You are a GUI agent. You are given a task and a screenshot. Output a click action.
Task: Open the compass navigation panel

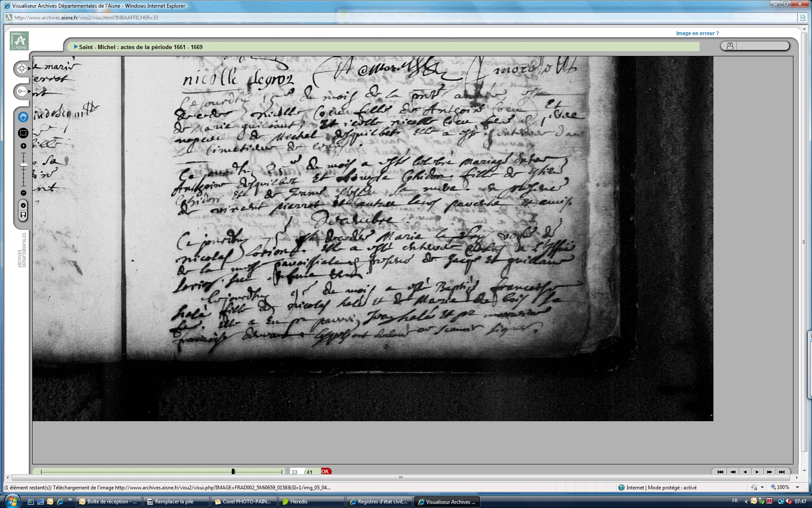tap(22, 69)
